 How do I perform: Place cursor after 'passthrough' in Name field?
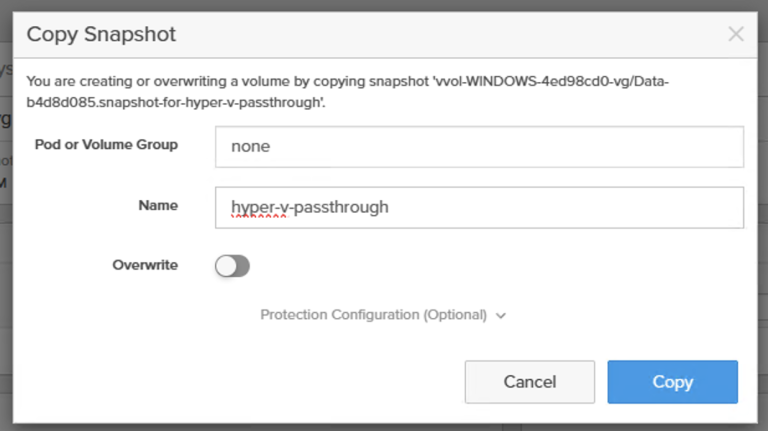coord(390,208)
